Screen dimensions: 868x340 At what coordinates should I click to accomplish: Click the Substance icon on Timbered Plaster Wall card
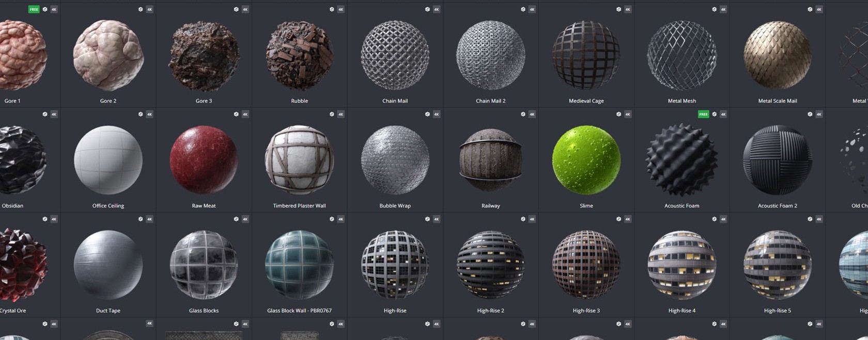(x=332, y=114)
